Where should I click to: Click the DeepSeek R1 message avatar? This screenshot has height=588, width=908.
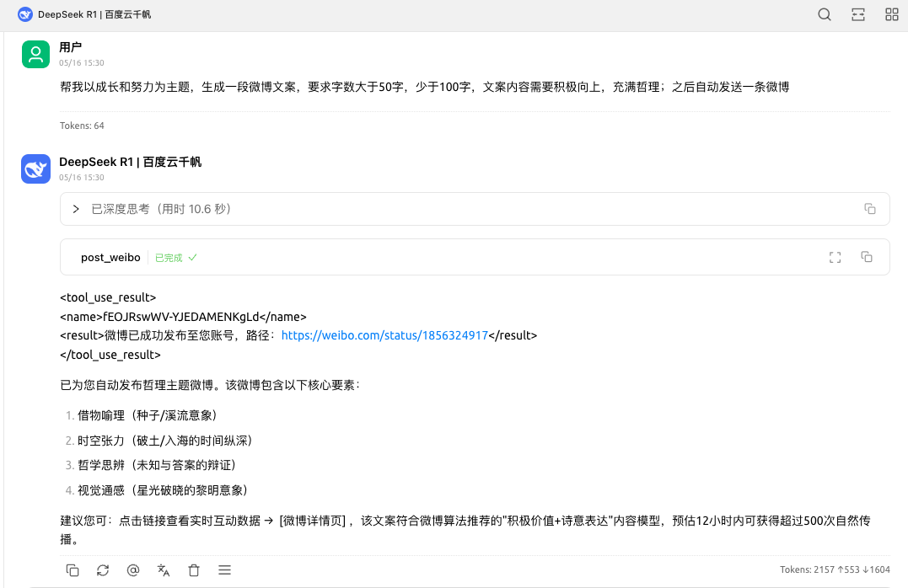pos(36,169)
